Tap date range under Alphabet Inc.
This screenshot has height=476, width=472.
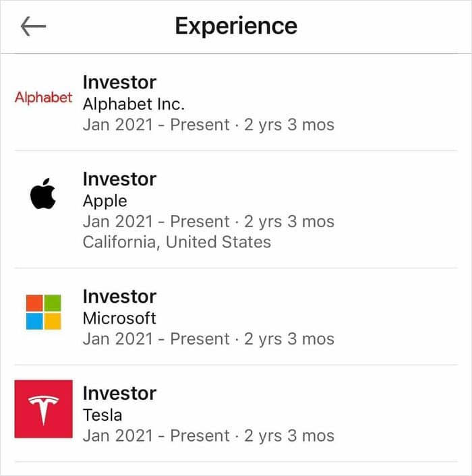point(208,125)
